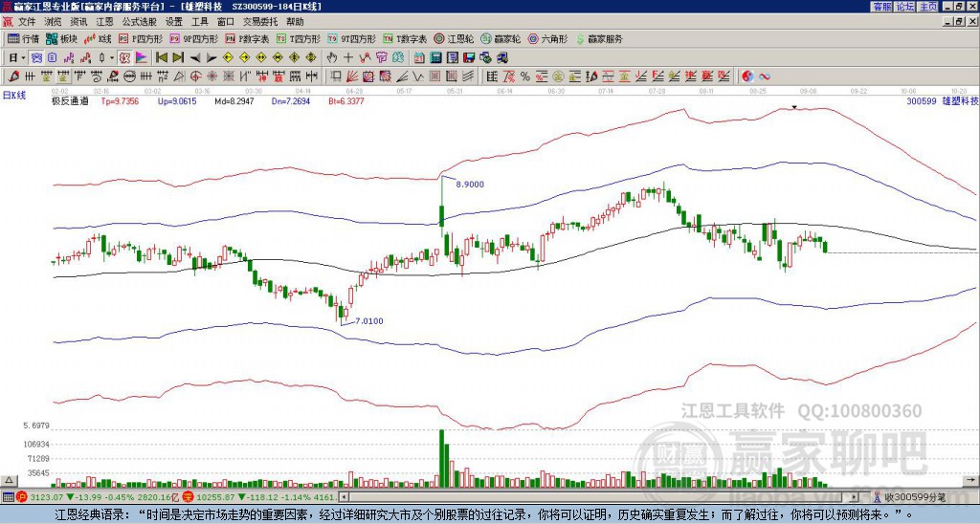Click the horizontal scrollbar right arrow
This screenshot has width=980, height=524.
pyautogui.click(x=855, y=497)
